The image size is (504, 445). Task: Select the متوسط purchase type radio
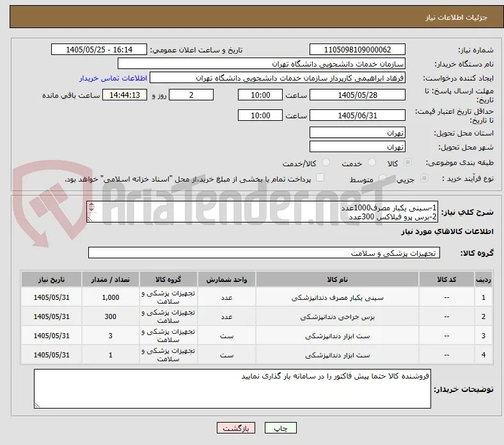click(x=382, y=178)
